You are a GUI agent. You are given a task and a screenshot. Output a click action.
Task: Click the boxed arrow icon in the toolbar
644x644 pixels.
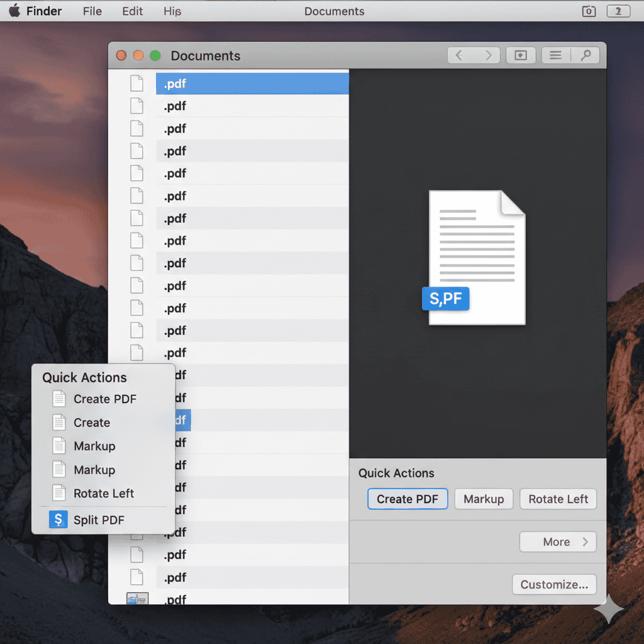(521, 55)
